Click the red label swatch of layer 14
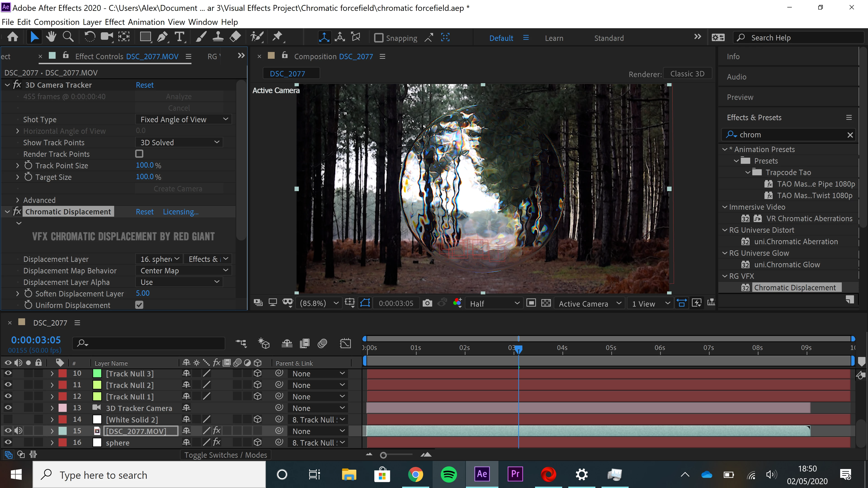This screenshot has height=488, width=868. pos(63,420)
